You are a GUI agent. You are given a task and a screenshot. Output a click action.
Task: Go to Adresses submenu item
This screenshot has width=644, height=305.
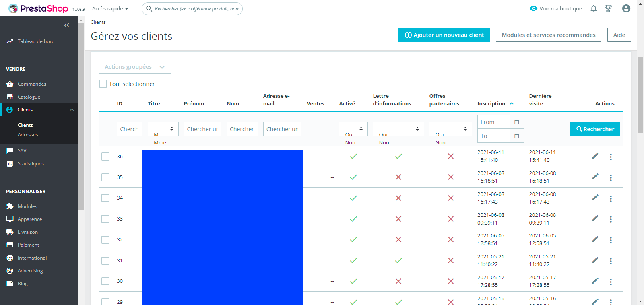[x=28, y=135]
